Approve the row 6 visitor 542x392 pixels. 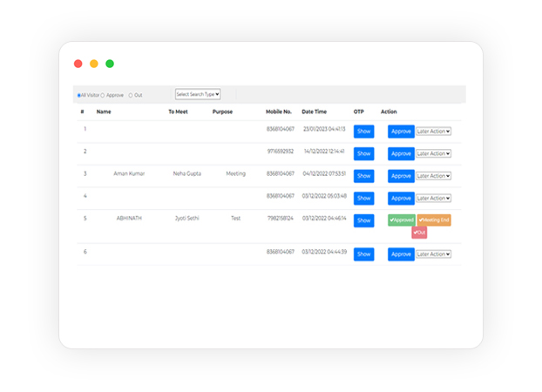(x=401, y=254)
